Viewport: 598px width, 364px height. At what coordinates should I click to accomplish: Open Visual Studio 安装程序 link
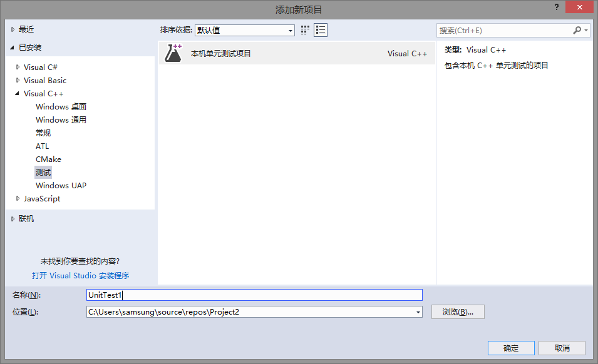point(81,275)
